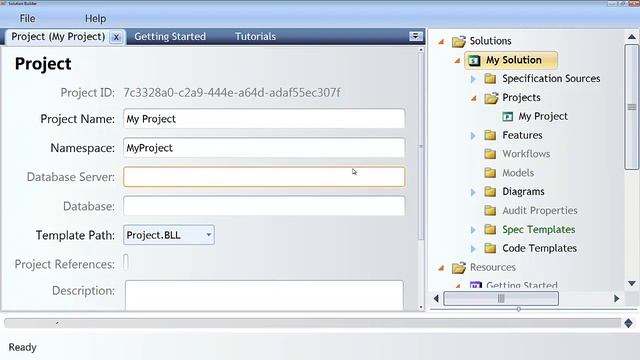Click the tree vertical scrollbar thumb

(631, 107)
